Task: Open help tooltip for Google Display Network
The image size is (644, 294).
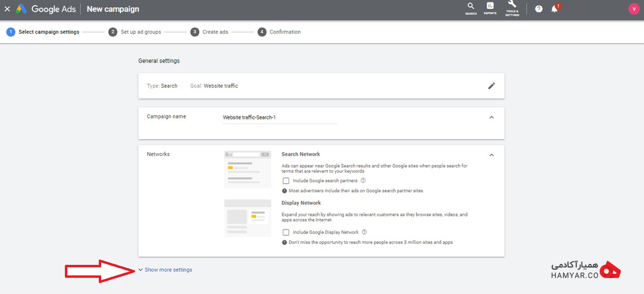Action: point(364,232)
